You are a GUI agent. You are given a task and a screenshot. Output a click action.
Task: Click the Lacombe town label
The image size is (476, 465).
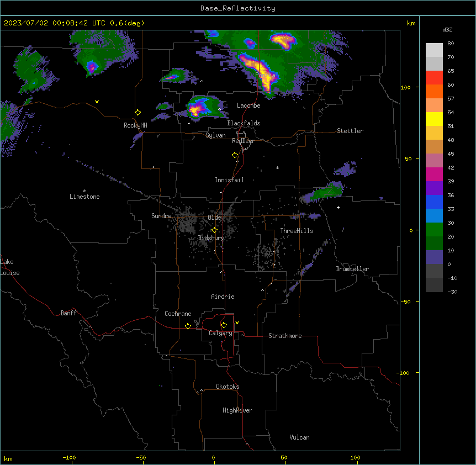click(248, 105)
